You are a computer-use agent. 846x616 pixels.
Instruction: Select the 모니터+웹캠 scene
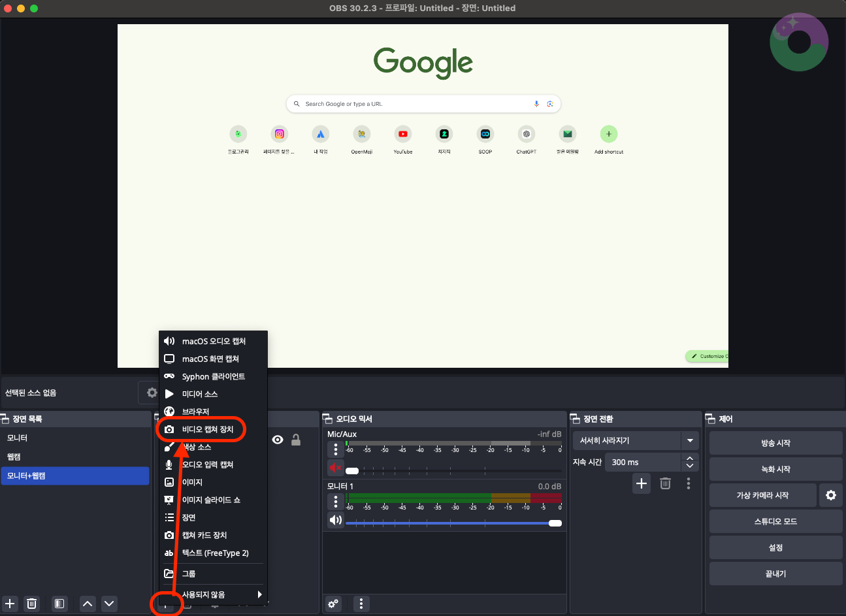pos(75,476)
